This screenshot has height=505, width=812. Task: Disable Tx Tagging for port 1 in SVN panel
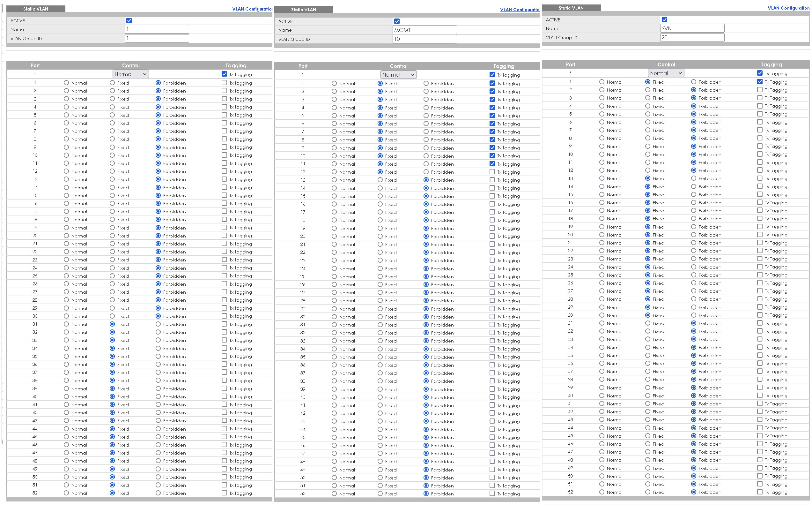point(760,81)
